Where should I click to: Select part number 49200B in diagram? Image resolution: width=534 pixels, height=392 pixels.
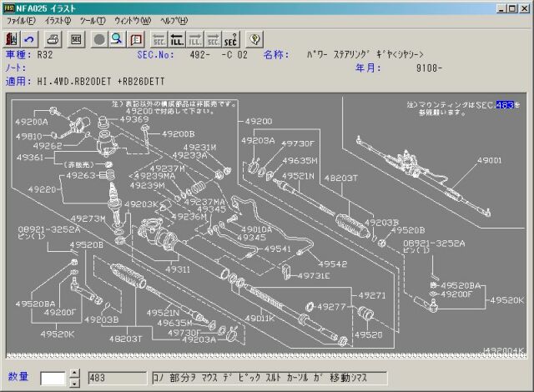click(x=178, y=134)
